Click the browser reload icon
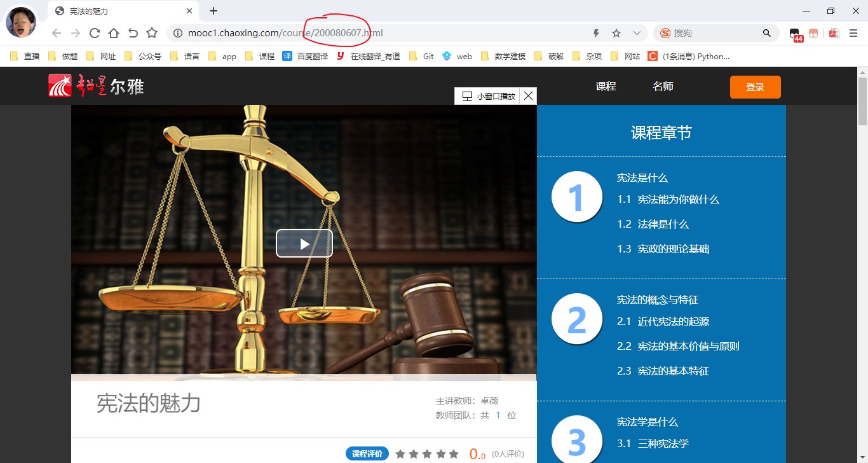Viewport: 868px width, 463px height. [x=94, y=33]
